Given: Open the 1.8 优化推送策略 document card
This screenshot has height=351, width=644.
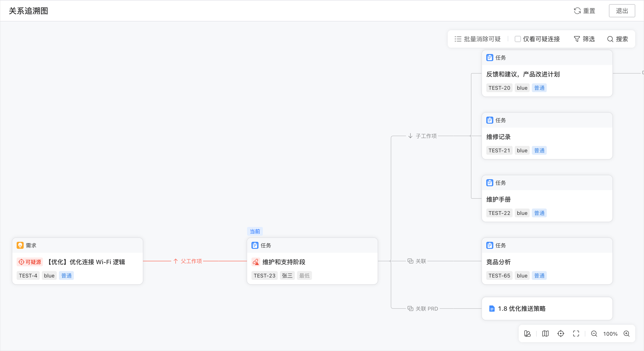Looking at the screenshot, I should click(547, 309).
